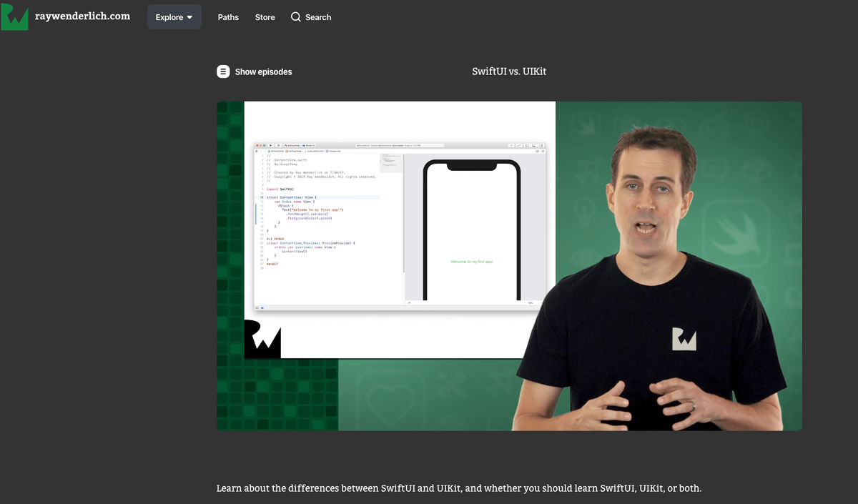The width and height of the screenshot is (858, 504).
Task: Click the Show episodes list icon
Action: [x=223, y=71]
